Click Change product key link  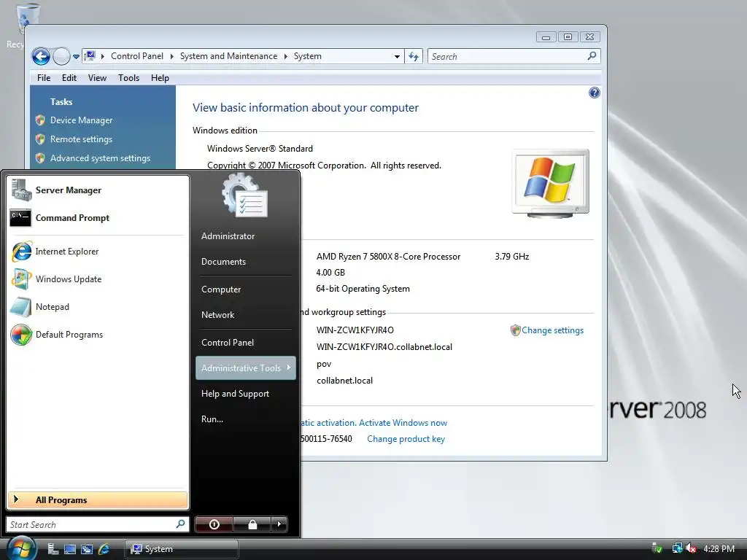point(406,439)
